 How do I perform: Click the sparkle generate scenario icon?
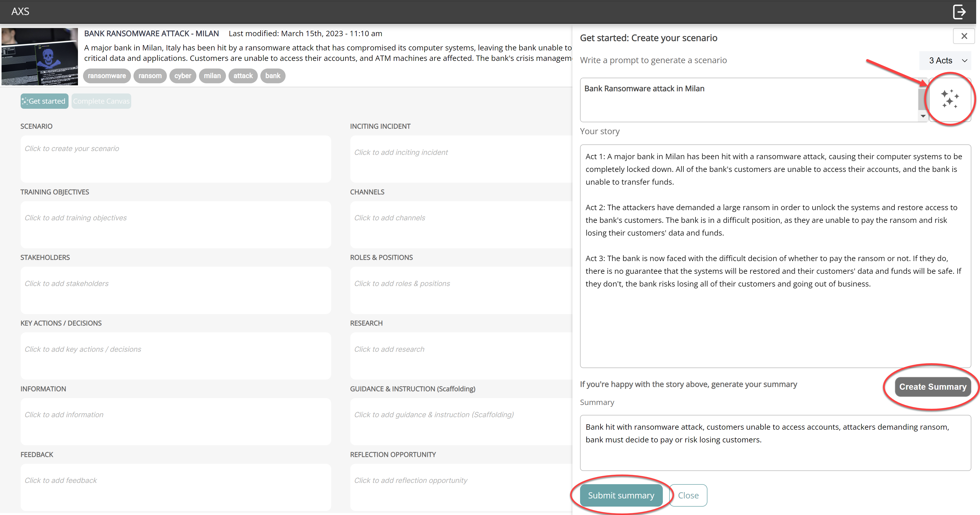[950, 99]
